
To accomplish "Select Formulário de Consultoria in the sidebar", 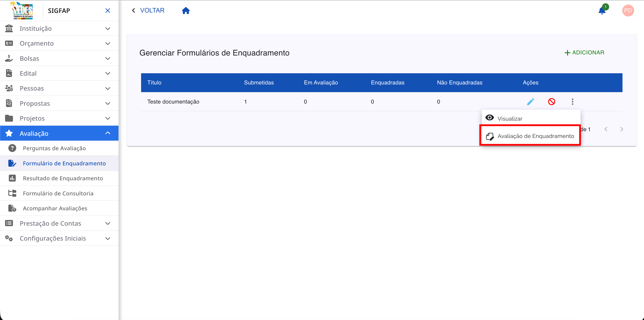I will [58, 193].
